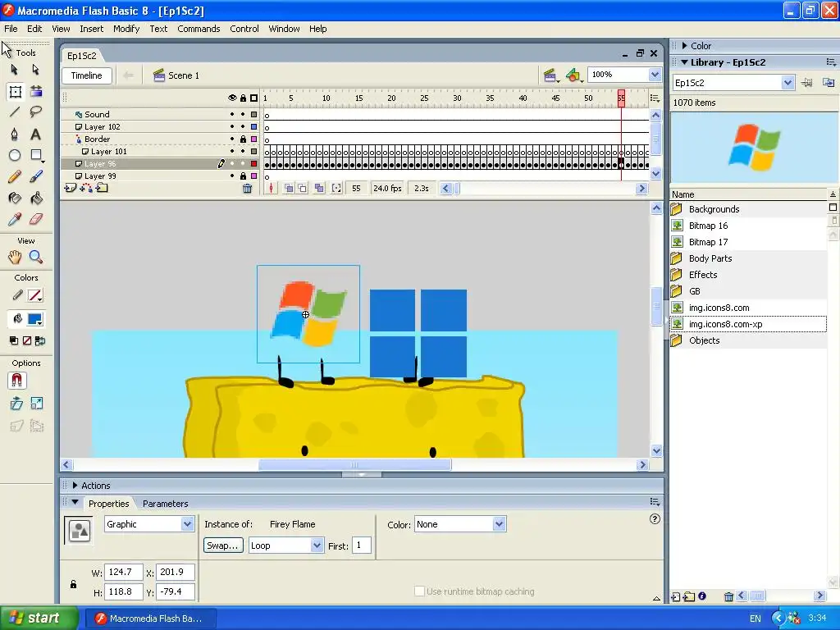The image size is (840, 630).
Task: Click the Add Motion Guide icon
Action: point(85,188)
